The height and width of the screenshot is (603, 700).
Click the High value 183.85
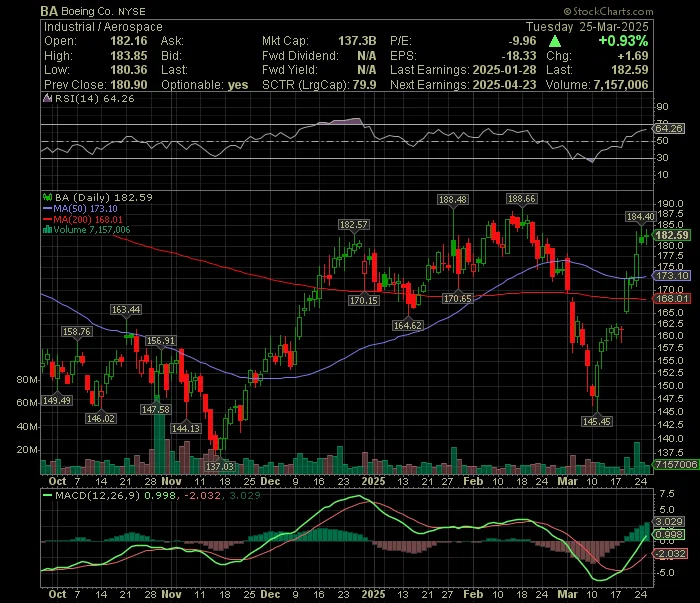[x=129, y=56]
